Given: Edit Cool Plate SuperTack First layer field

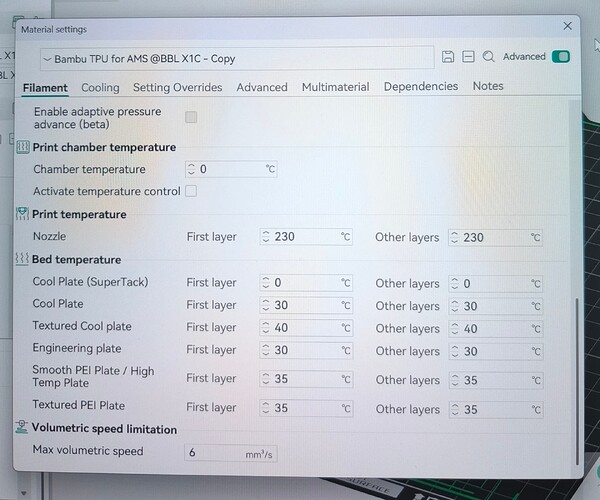Looking at the screenshot, I should point(306,283).
